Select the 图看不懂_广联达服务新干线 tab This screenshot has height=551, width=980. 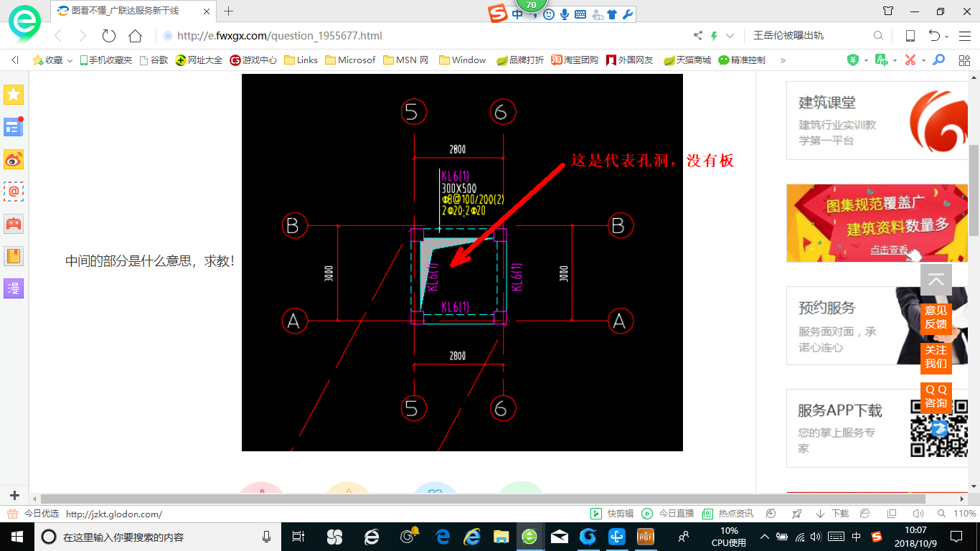(x=133, y=11)
